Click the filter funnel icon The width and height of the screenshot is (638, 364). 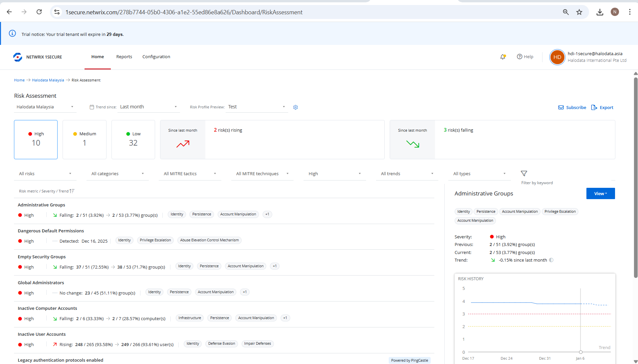click(x=524, y=174)
